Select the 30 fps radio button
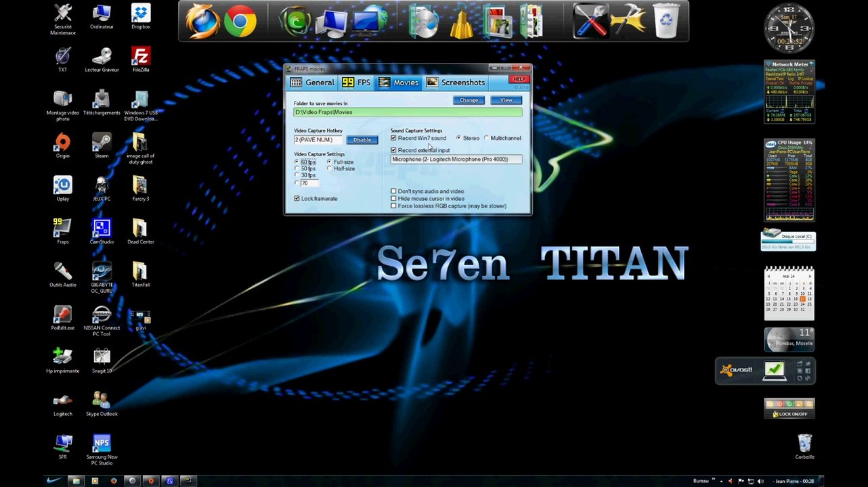868x487 pixels. pyautogui.click(x=297, y=175)
